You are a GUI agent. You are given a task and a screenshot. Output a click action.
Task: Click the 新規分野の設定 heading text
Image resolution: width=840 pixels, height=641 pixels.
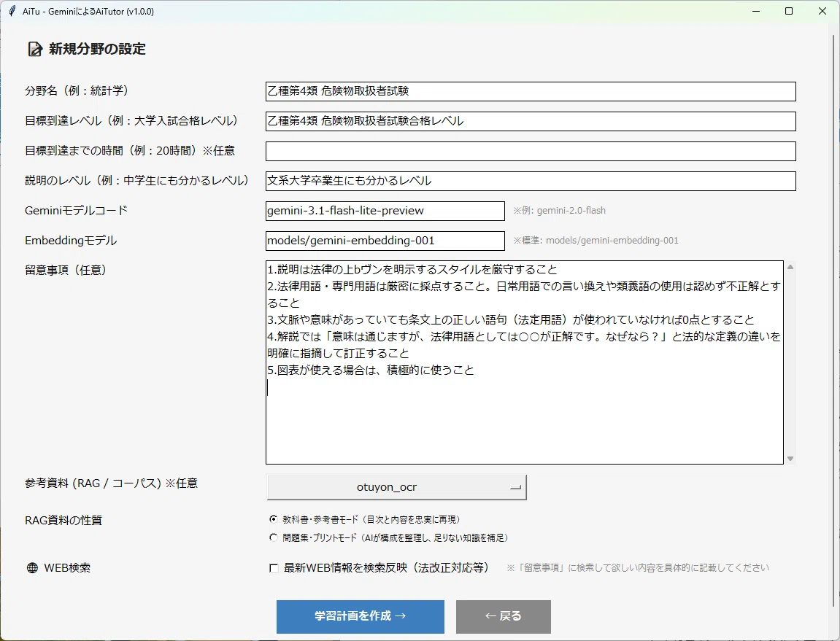point(97,50)
